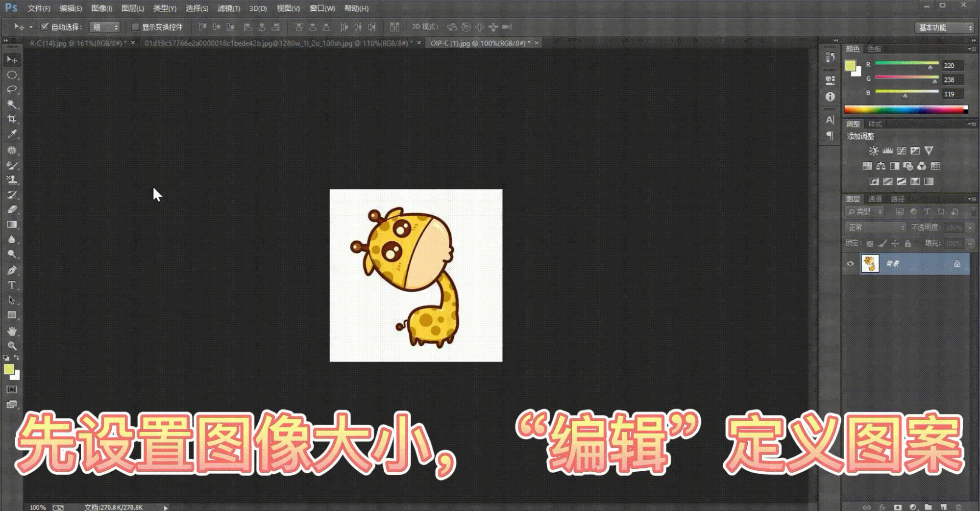Select the Horizontal Type tool
The image size is (980, 511).
(x=12, y=285)
